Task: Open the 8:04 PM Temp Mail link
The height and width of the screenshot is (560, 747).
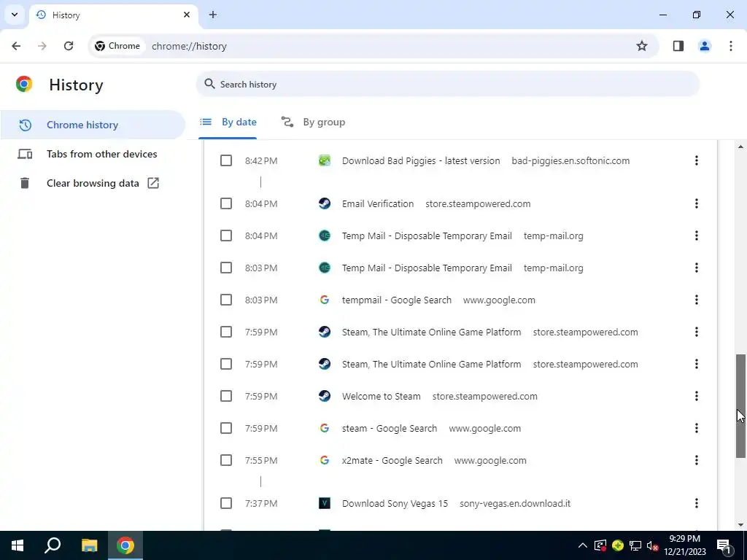Action: tap(427, 236)
